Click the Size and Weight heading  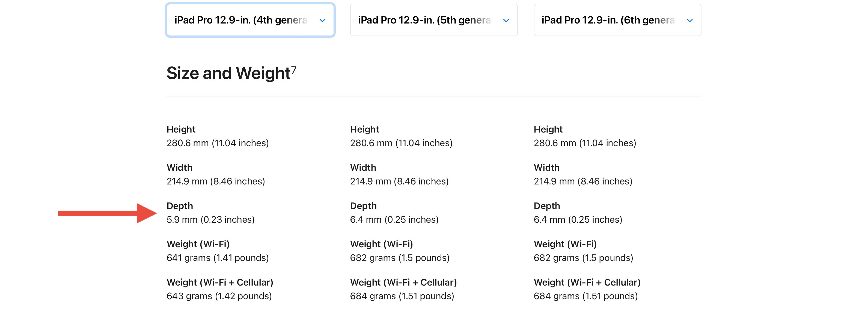tap(228, 73)
